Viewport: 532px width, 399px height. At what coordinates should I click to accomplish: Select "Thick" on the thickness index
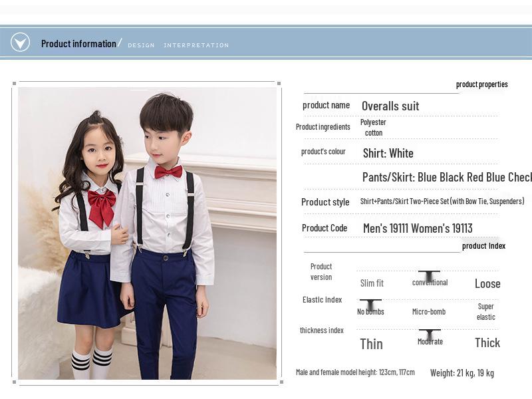(487, 342)
